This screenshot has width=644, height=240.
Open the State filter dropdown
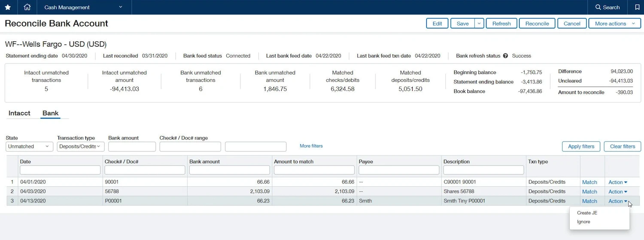click(30, 147)
